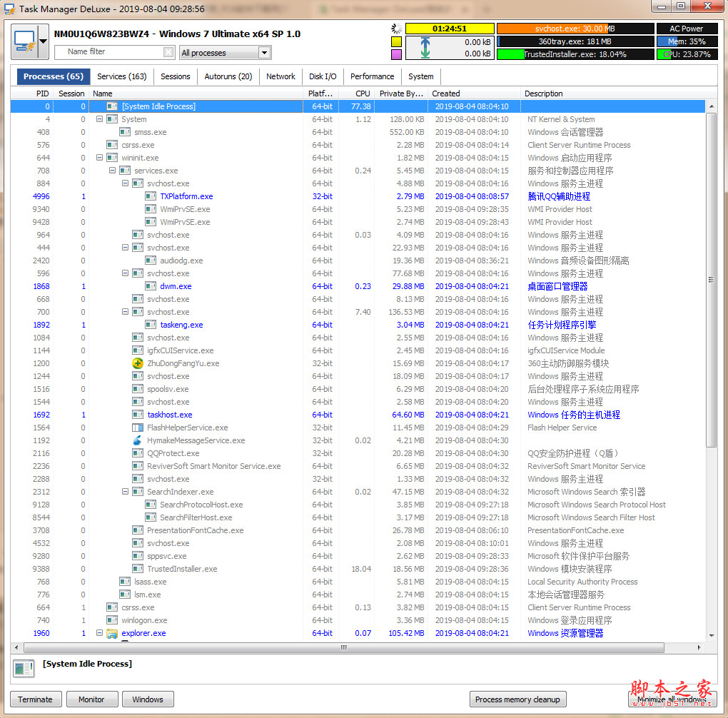Click the dwm.exe process icon

click(151, 286)
